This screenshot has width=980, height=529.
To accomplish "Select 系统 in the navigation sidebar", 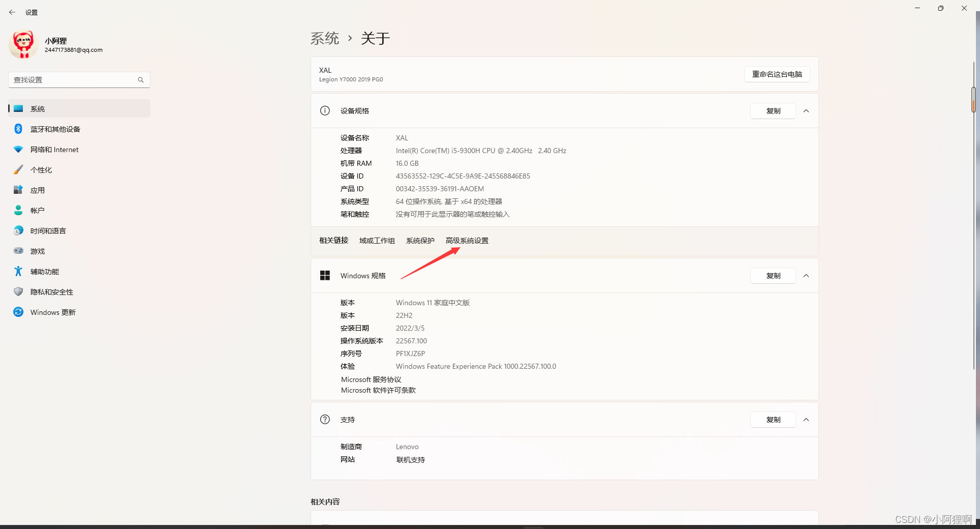I will (38, 108).
